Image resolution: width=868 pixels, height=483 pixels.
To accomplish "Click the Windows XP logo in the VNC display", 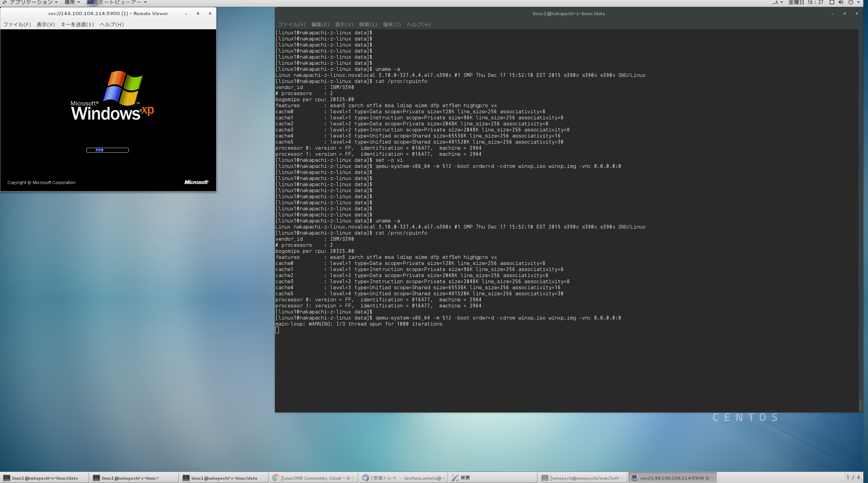I will click(x=112, y=95).
